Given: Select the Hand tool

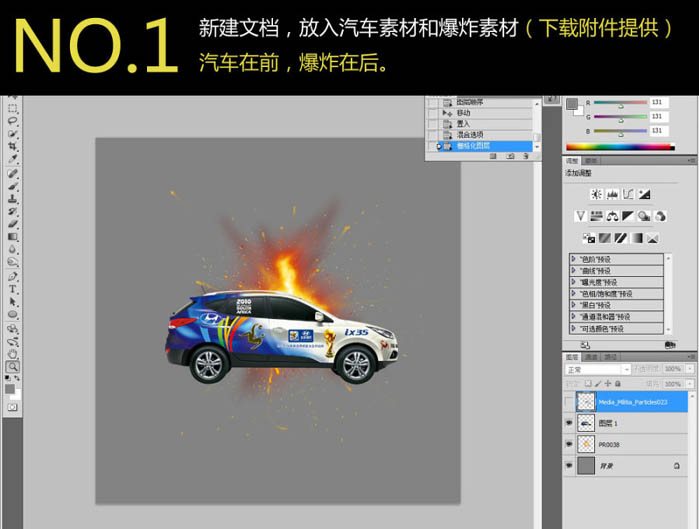Looking at the screenshot, I should click(12, 354).
